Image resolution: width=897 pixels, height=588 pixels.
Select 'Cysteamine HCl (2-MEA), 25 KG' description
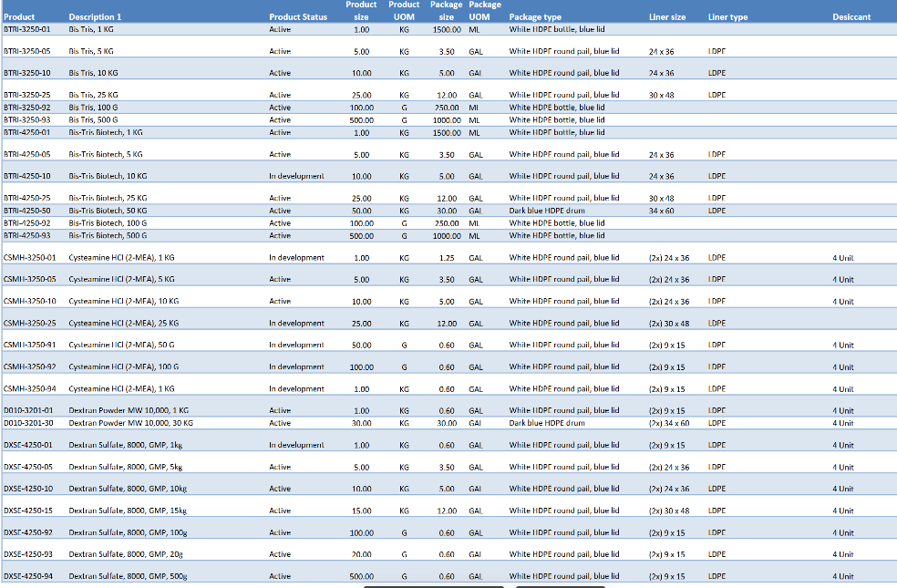pyautogui.click(x=123, y=324)
